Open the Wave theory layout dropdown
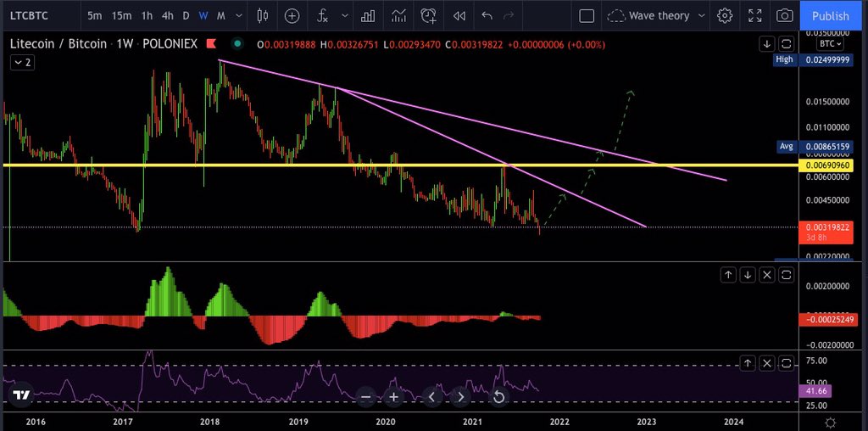This screenshot has width=868, height=431. point(657,16)
